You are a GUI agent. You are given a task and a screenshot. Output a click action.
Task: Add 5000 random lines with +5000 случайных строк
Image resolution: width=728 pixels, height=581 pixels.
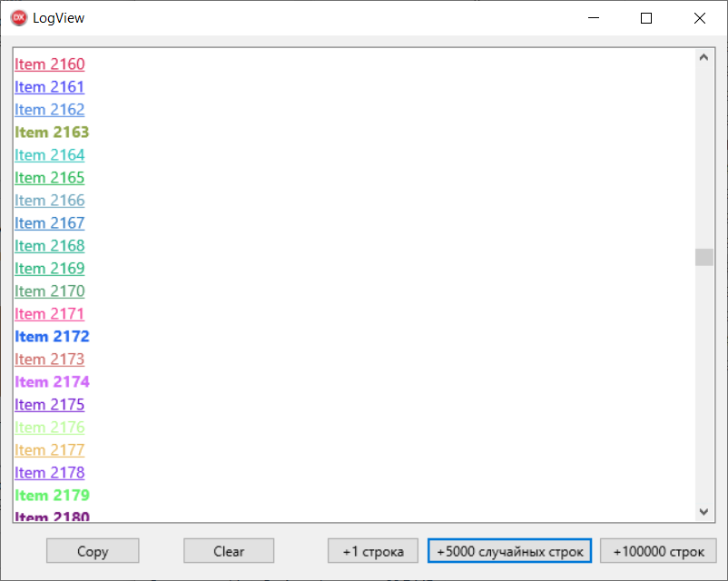point(509,551)
